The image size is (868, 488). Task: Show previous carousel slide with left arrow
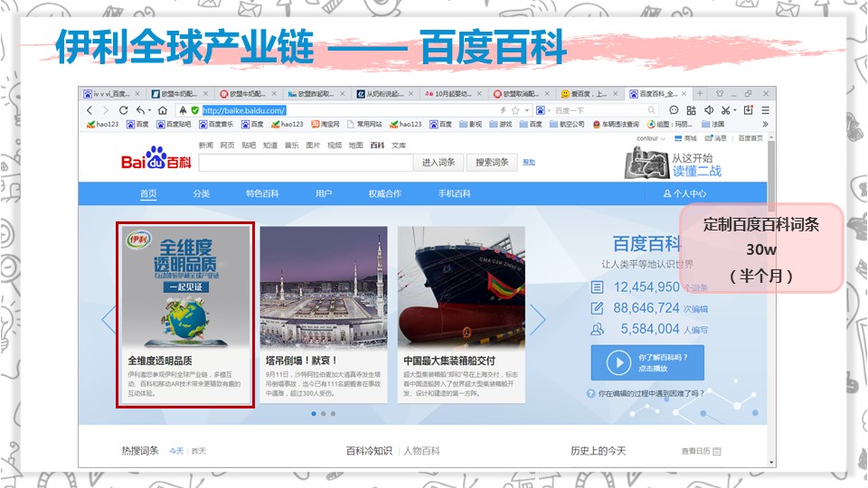click(108, 319)
